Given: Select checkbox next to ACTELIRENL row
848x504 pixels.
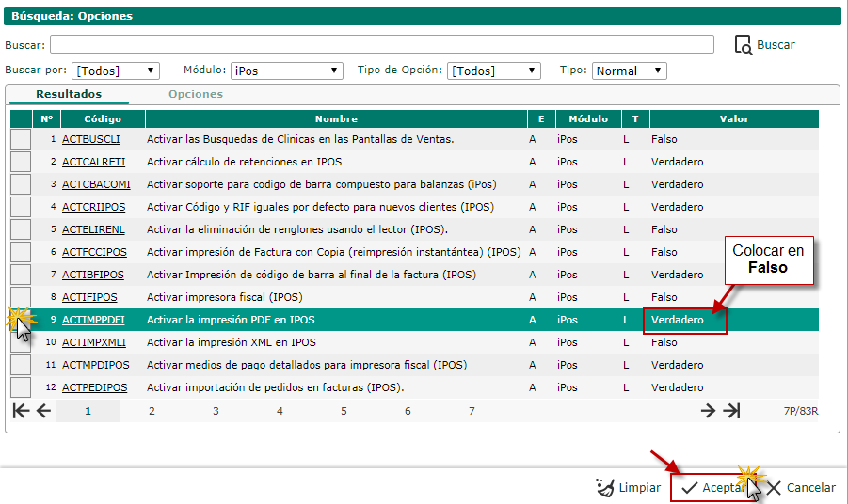Looking at the screenshot, I should 21,229.
